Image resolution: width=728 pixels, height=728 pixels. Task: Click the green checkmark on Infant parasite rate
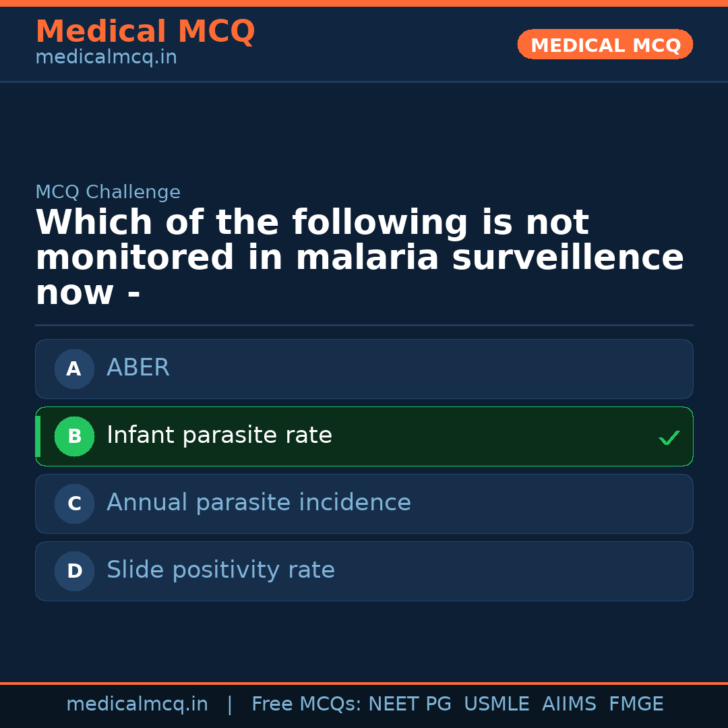coord(669,438)
